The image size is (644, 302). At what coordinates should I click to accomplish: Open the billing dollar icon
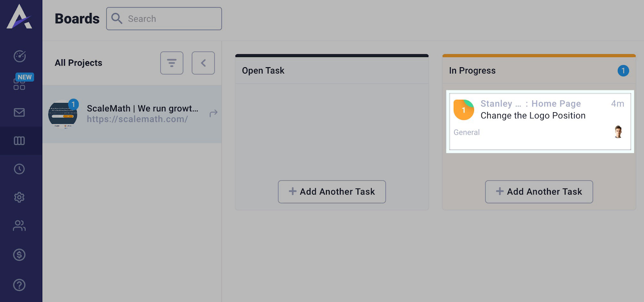(19, 255)
